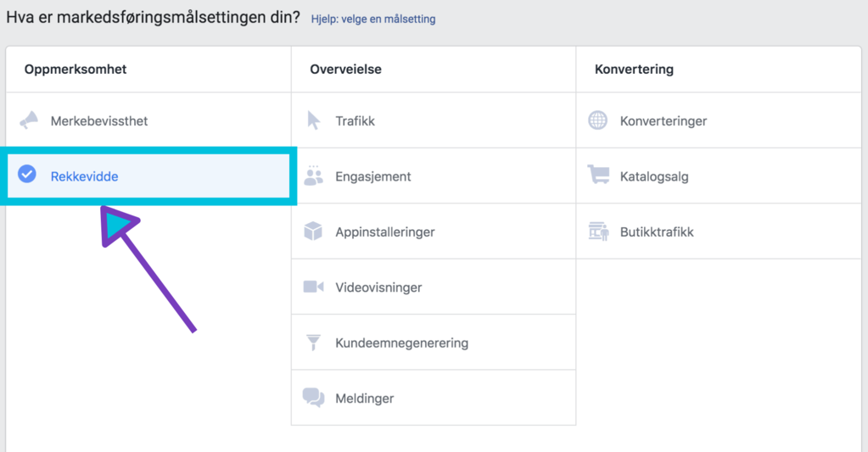Click the globe icon for Konverteringer
Screen dimensions: 868x452
[x=598, y=120]
